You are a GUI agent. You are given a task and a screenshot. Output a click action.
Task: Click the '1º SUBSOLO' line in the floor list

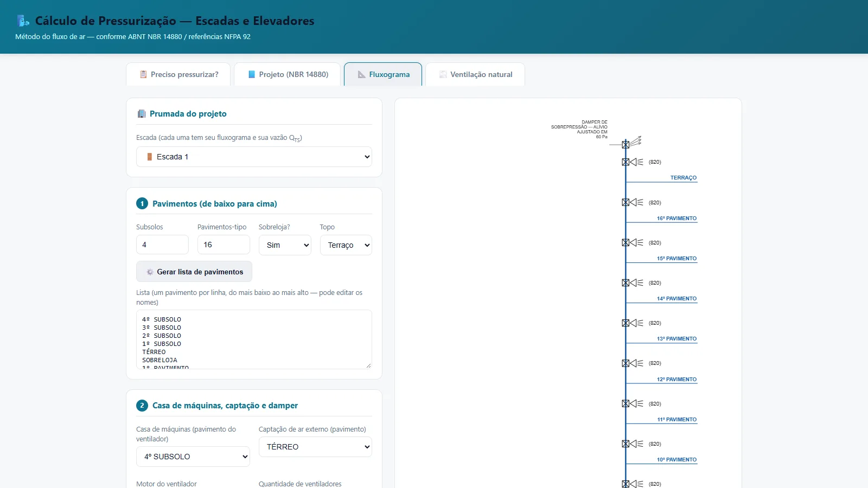coord(162,344)
